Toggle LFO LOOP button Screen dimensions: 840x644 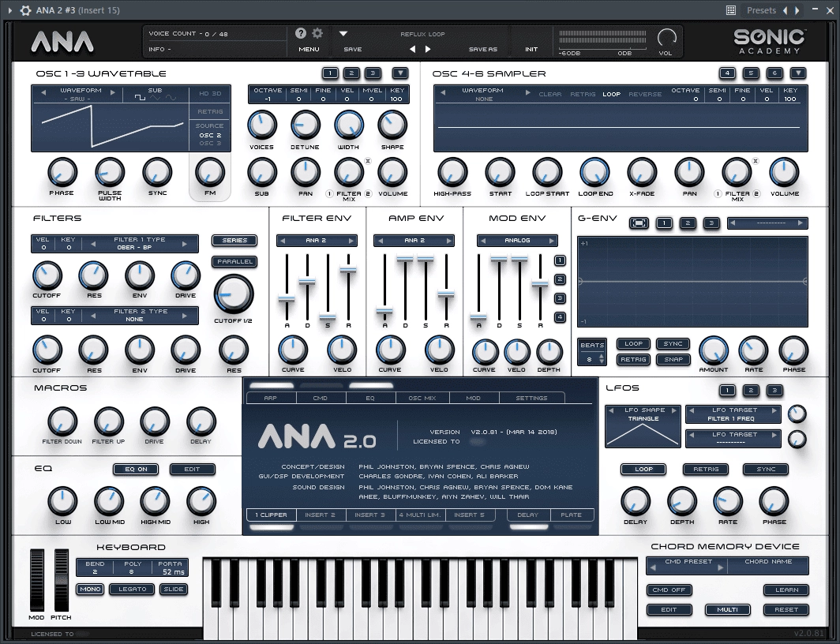point(643,470)
